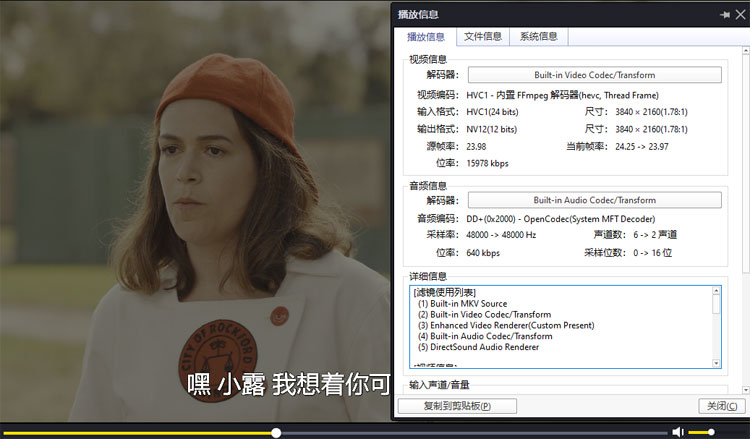The height and width of the screenshot is (439, 750).
Task: Mute audio using the speaker icon
Action: pyautogui.click(x=677, y=432)
